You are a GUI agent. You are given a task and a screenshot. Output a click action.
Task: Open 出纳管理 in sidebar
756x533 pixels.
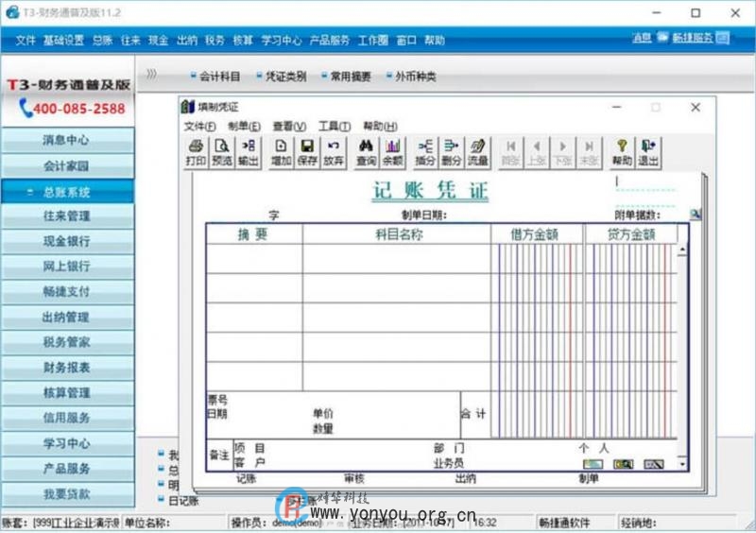67,317
